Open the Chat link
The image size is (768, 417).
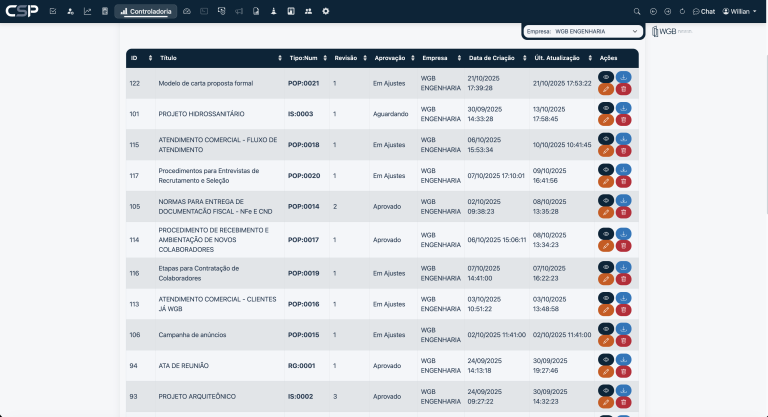(x=704, y=11)
